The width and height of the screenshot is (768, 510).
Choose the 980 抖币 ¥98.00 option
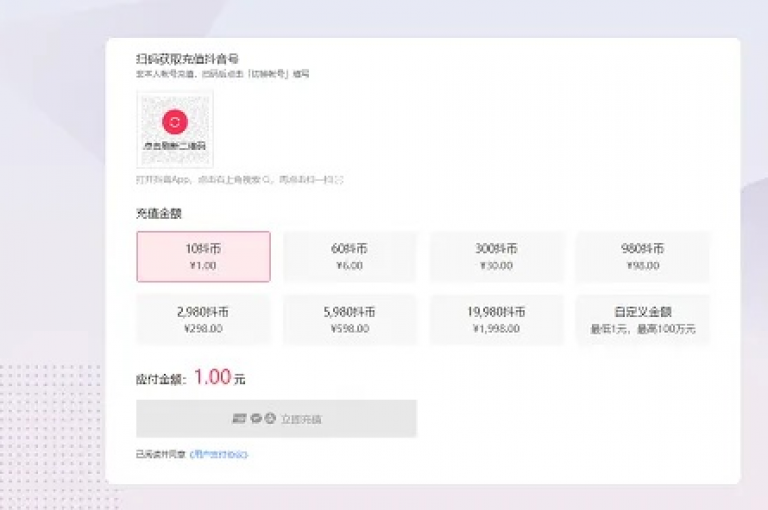tap(643, 257)
